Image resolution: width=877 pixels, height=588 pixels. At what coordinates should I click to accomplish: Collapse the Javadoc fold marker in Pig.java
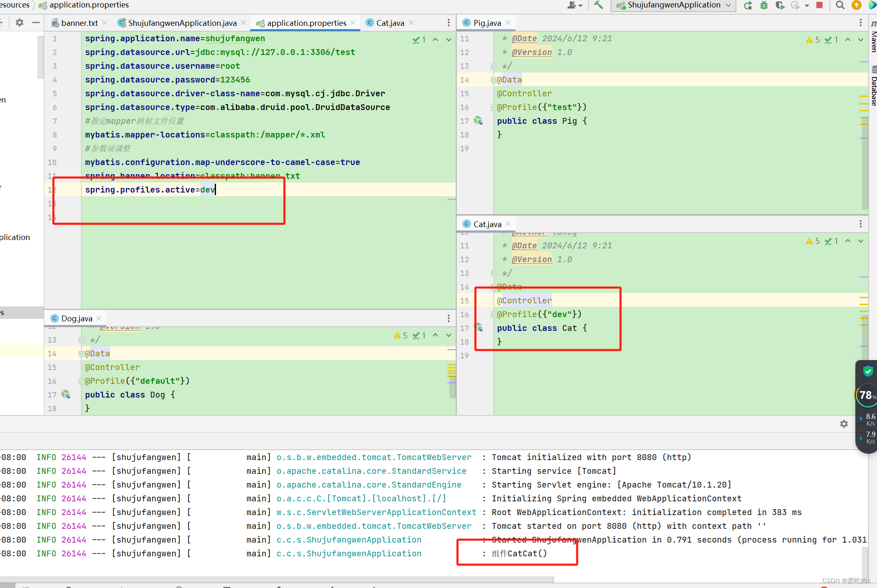coord(494,66)
